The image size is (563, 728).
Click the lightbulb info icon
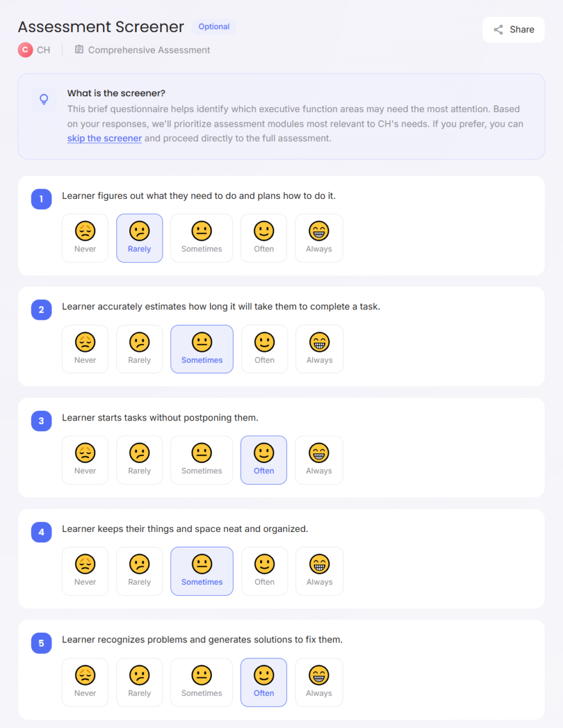tap(44, 99)
